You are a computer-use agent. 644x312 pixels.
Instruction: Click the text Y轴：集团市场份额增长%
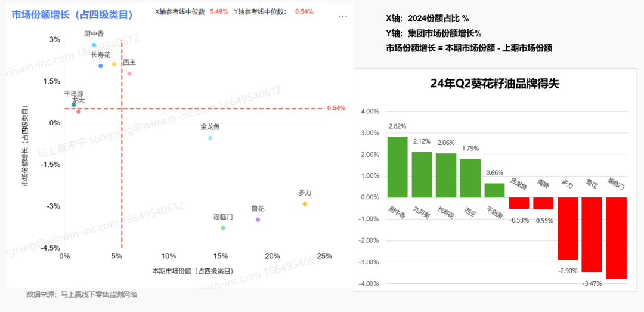click(434, 33)
